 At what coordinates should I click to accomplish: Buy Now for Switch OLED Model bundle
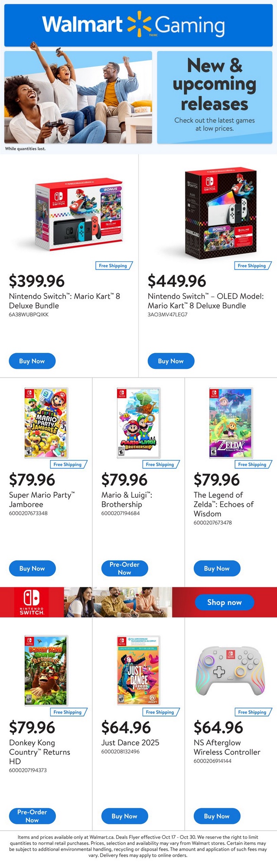171,361
